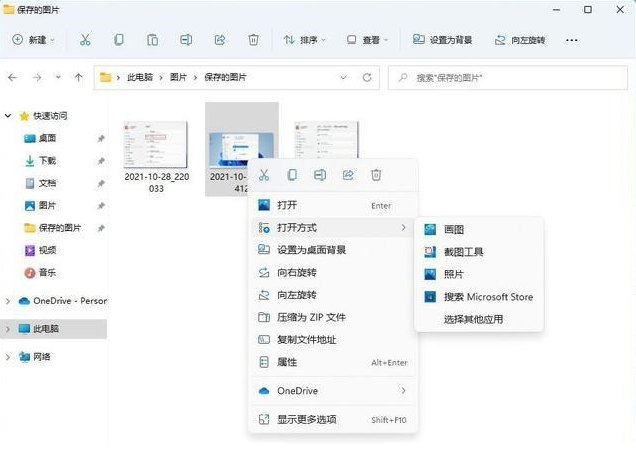
Task: Expand the address bar history dropdown
Action: (x=343, y=77)
